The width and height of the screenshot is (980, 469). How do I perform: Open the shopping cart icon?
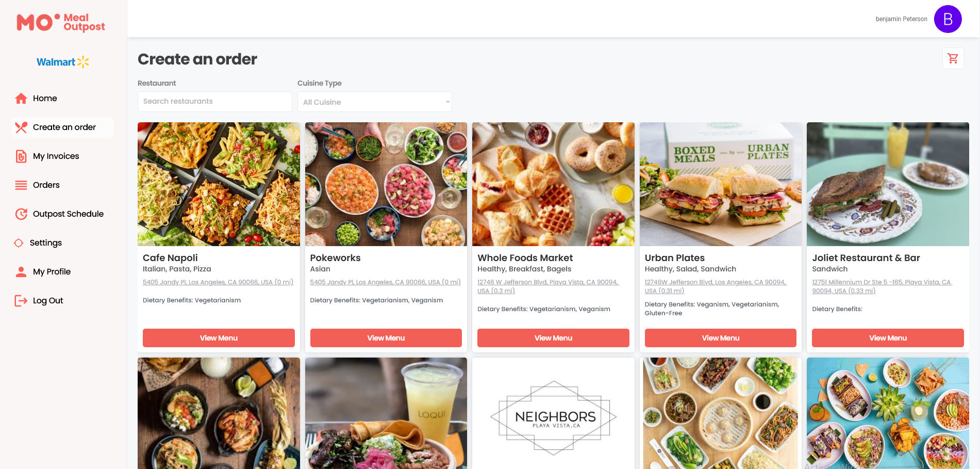coord(953,58)
